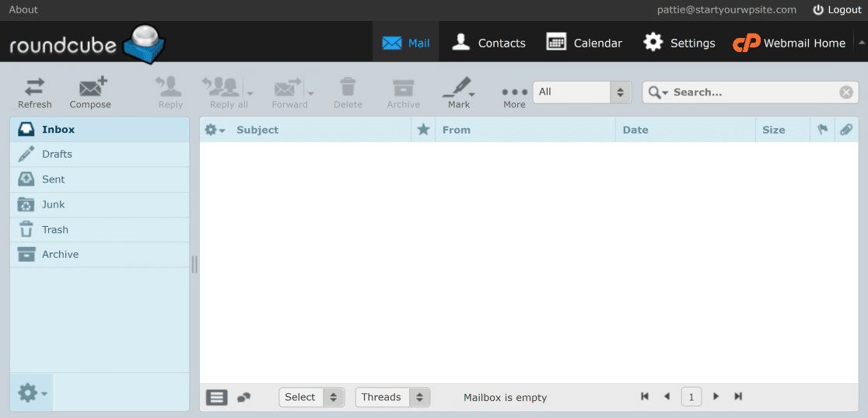Click the Refresh mail icon
Viewport: 868px width, 418px height.
pyautogui.click(x=34, y=87)
